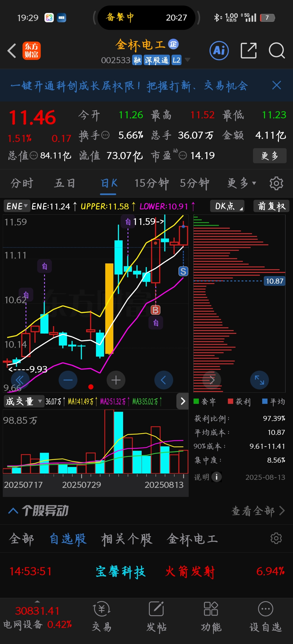Move chip distribution right arrow button
This screenshot has width=293, height=644.
tap(212, 380)
